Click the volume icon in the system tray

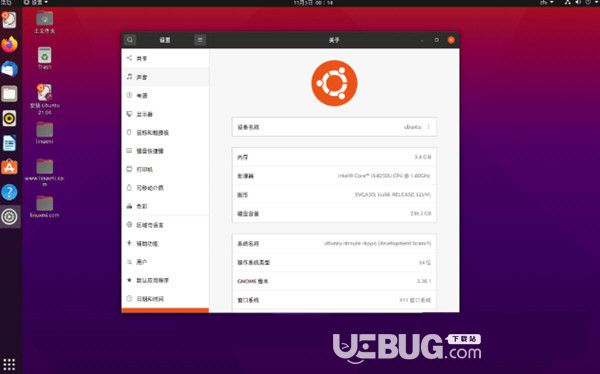(x=578, y=2)
